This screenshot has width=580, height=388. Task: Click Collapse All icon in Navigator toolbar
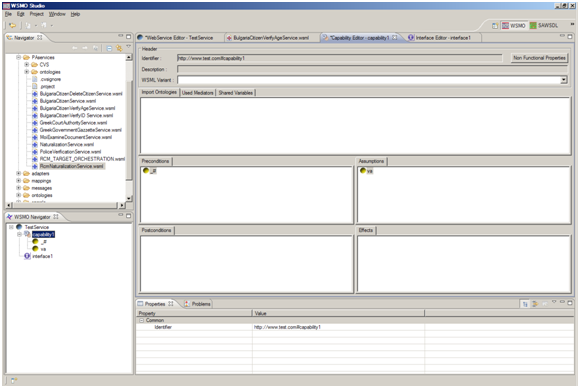pyautogui.click(x=109, y=48)
